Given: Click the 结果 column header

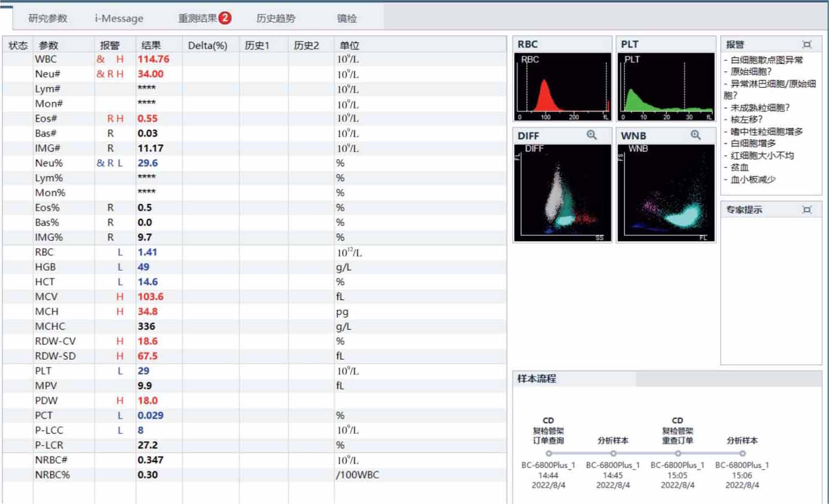Looking at the screenshot, I should [x=151, y=45].
